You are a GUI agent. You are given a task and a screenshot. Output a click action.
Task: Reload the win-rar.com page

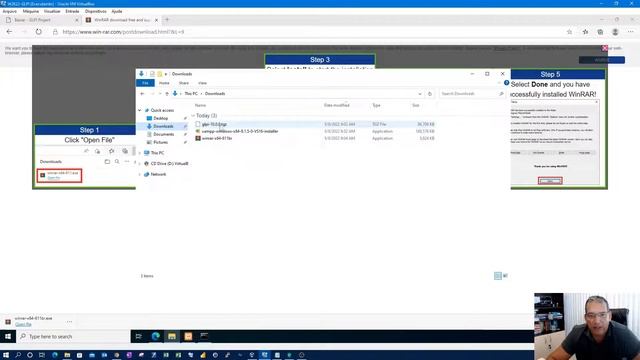tap(38, 32)
